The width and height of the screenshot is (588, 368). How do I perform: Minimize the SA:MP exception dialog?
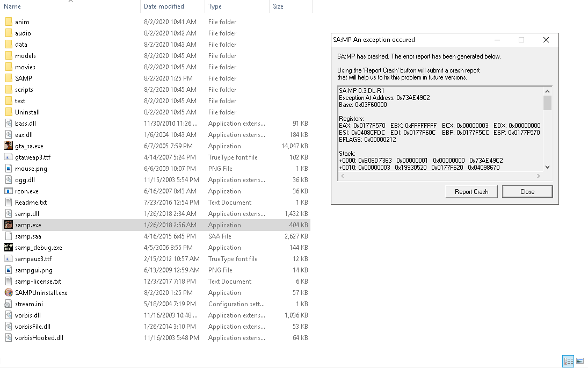tap(497, 40)
